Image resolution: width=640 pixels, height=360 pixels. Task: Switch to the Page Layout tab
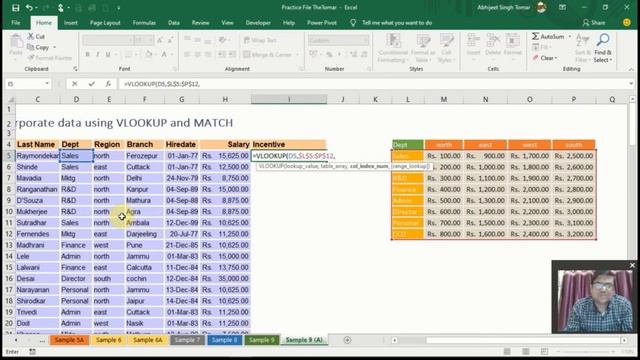click(105, 23)
